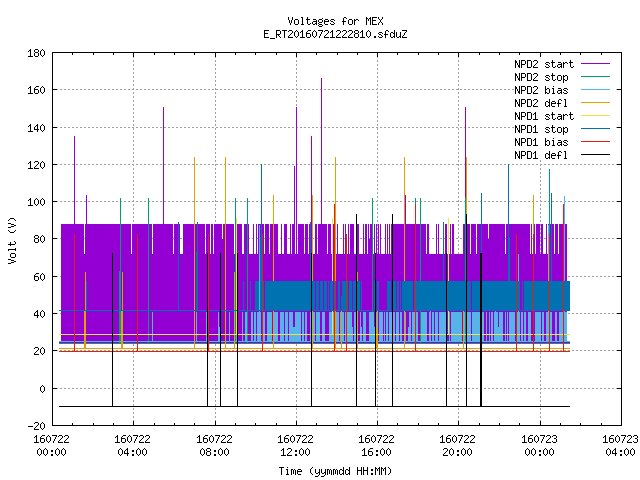
Task: Click the yellow NPD1 start legend line
Action: coord(595,116)
